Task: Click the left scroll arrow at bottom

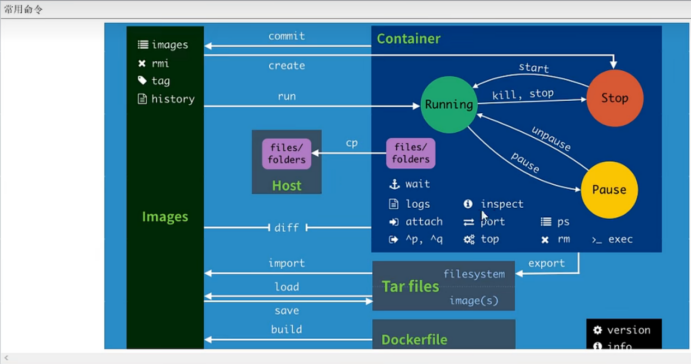Action: 6,358
